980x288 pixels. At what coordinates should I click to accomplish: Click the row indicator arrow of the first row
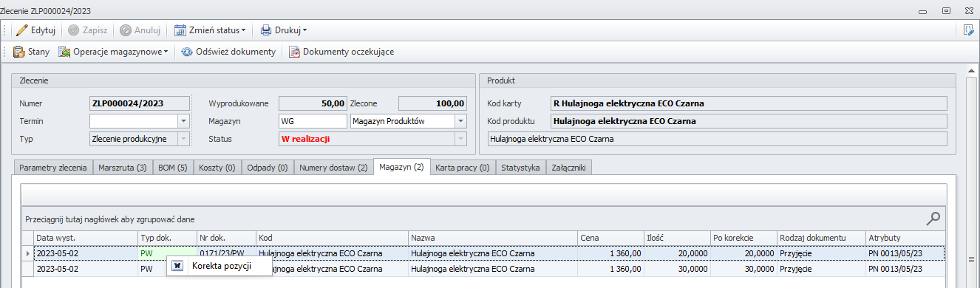(x=28, y=253)
